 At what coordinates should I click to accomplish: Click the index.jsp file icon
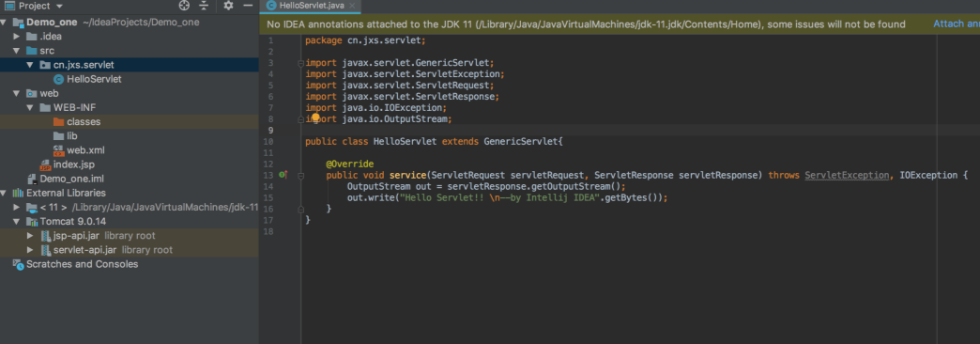46,164
